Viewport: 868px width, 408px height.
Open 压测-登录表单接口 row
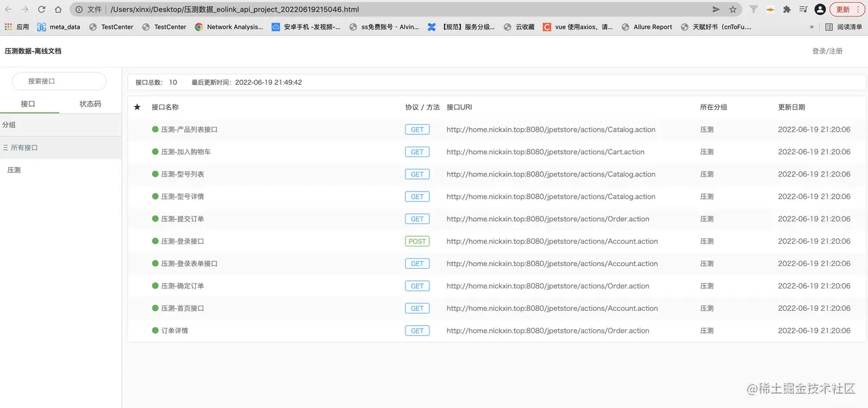496,263
